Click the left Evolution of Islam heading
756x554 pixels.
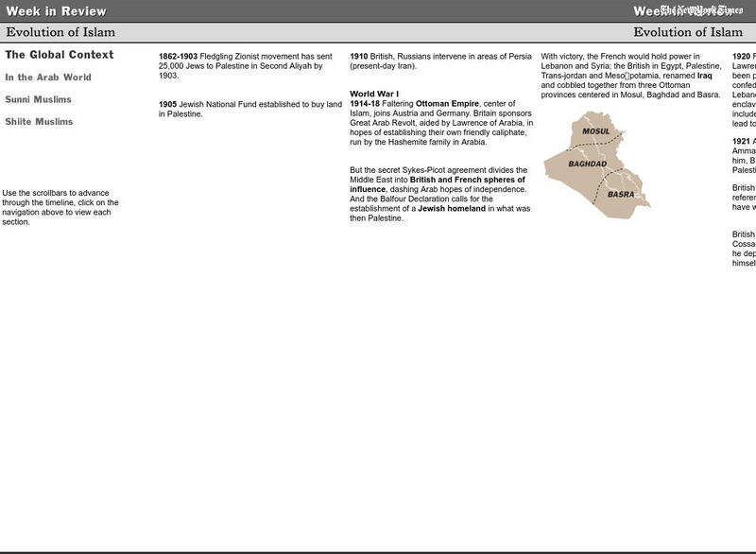point(60,32)
